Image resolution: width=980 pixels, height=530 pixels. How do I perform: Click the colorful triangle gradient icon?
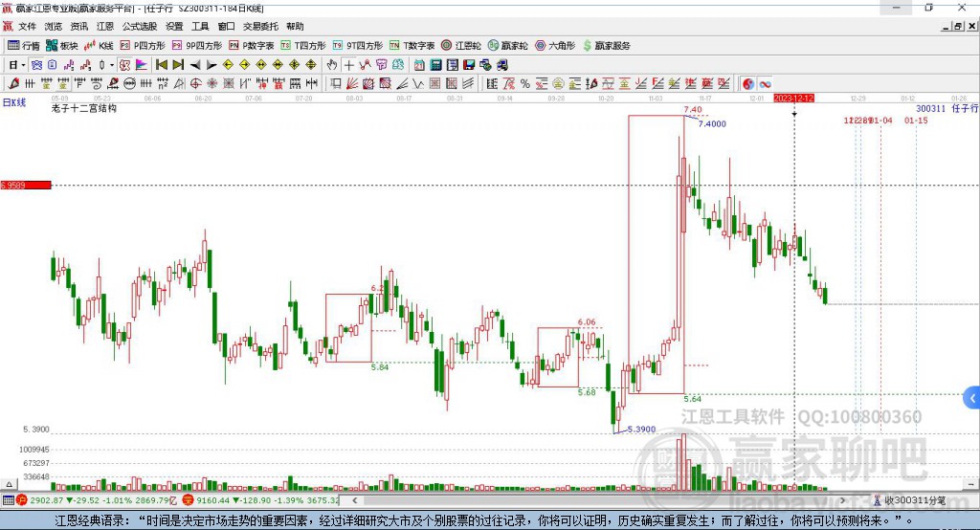coord(142,65)
